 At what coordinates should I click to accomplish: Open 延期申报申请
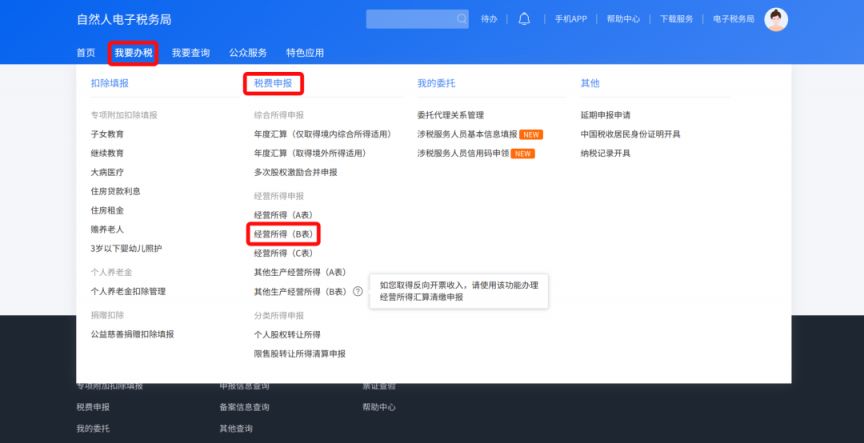coord(606,115)
